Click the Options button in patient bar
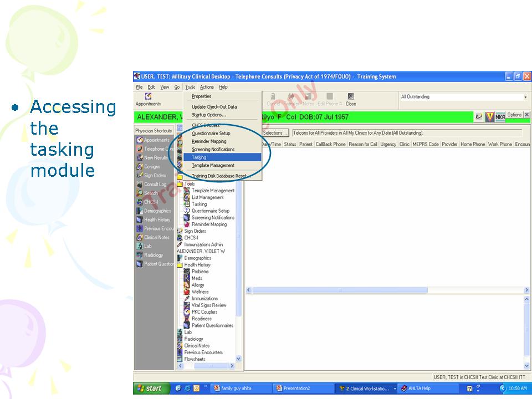 pos(514,115)
